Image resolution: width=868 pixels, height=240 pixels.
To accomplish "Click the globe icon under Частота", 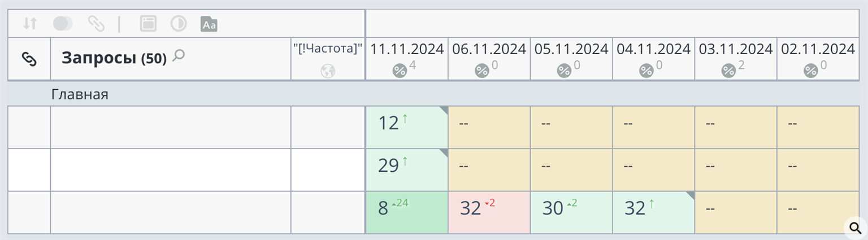I will pyautogui.click(x=328, y=71).
